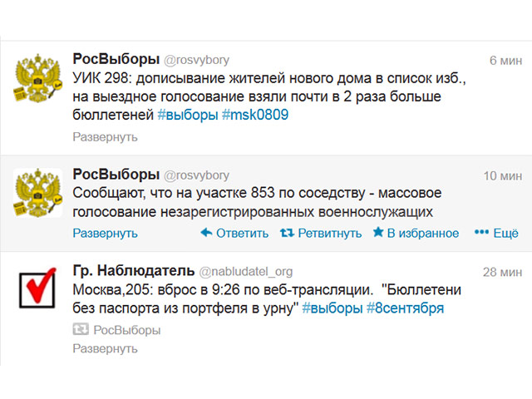Expand the Москва,205 tweet
532x399 pixels.
click(105, 349)
